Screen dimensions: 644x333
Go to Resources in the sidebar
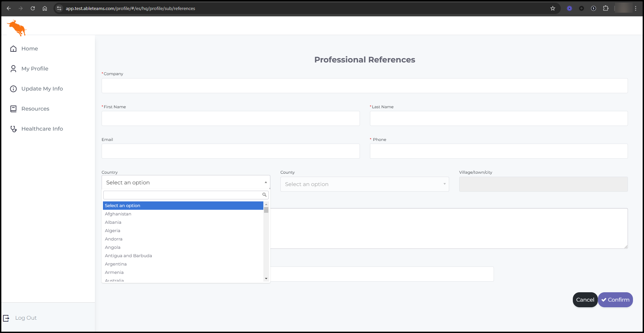point(35,109)
